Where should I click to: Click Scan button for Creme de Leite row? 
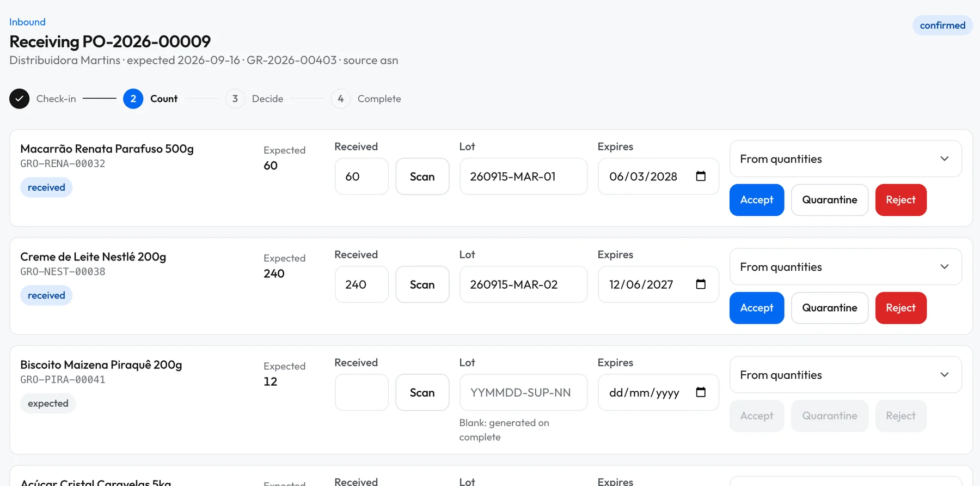422,284
